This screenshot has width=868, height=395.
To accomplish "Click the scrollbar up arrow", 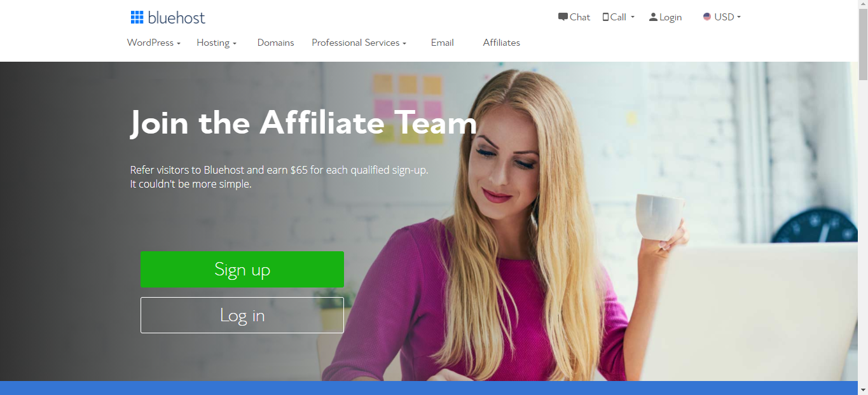I will [863, 5].
